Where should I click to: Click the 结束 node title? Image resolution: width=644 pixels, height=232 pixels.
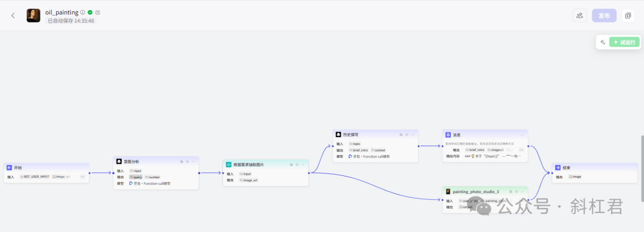tap(566, 168)
